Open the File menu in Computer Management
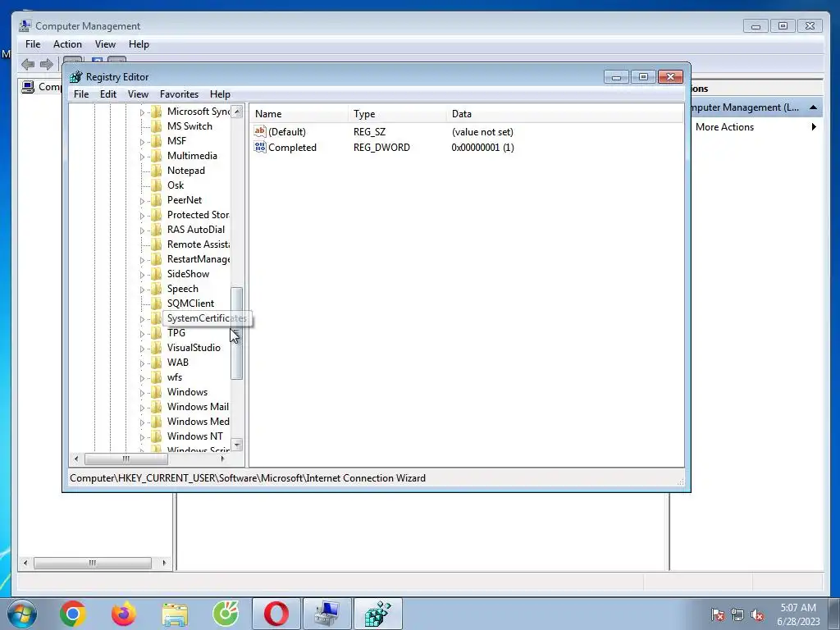This screenshot has height=630, width=840. point(33,44)
